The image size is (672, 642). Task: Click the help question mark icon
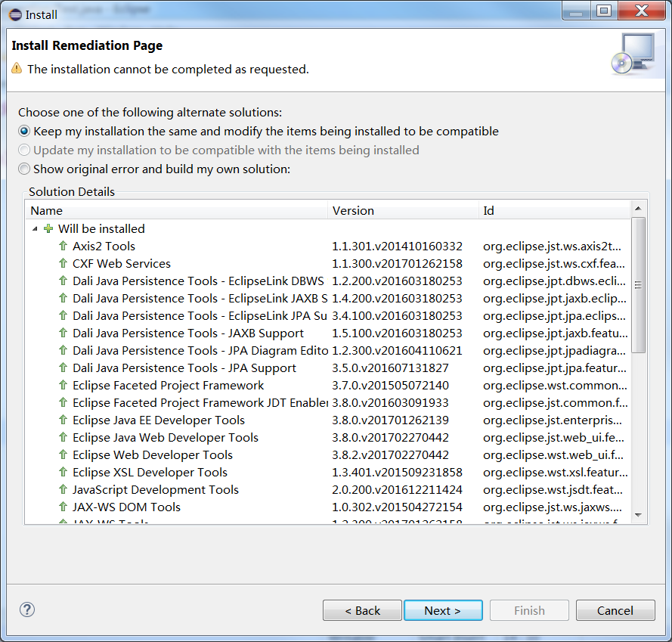(27, 609)
